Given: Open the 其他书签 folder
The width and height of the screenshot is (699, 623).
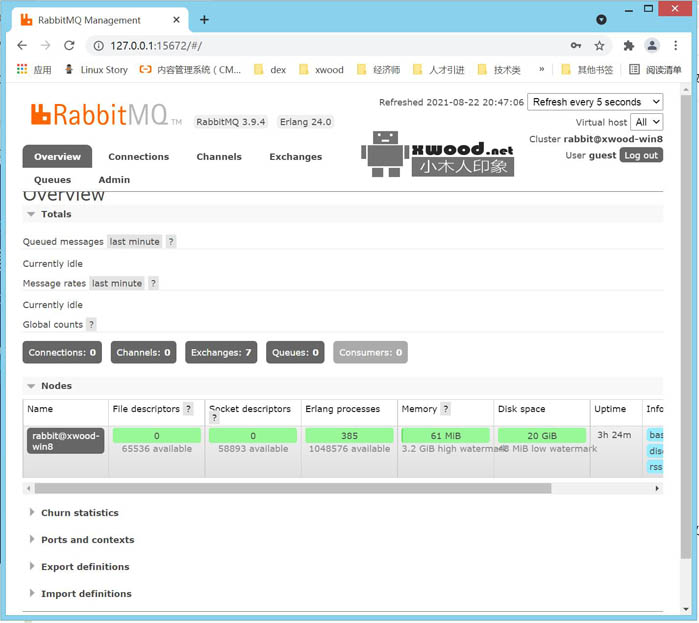Looking at the screenshot, I should [587, 70].
